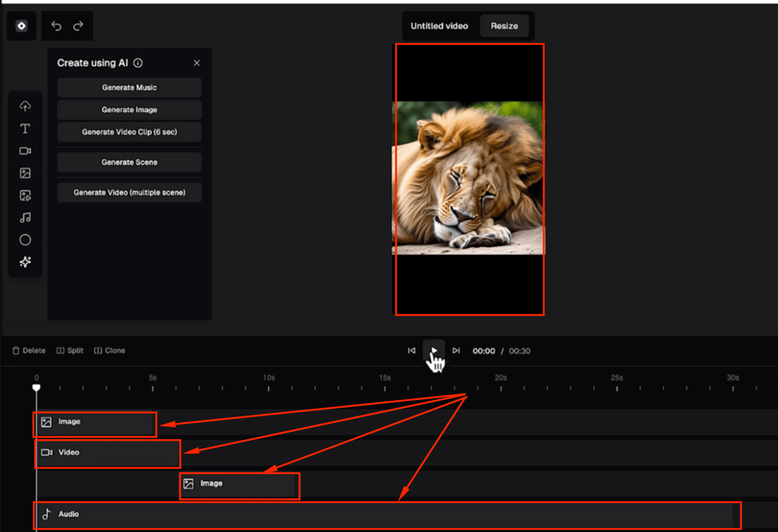Click the 20s mark on timeline ruler
The image size is (778, 532).
click(501, 378)
